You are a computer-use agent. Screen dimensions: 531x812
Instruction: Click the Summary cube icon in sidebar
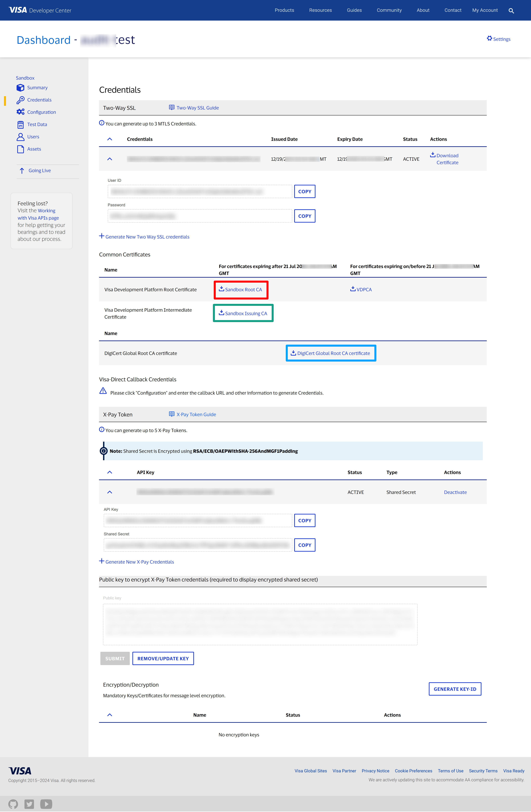20,88
